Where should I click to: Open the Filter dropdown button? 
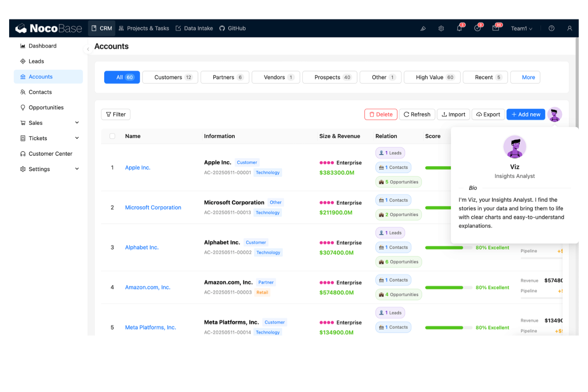pyautogui.click(x=116, y=114)
